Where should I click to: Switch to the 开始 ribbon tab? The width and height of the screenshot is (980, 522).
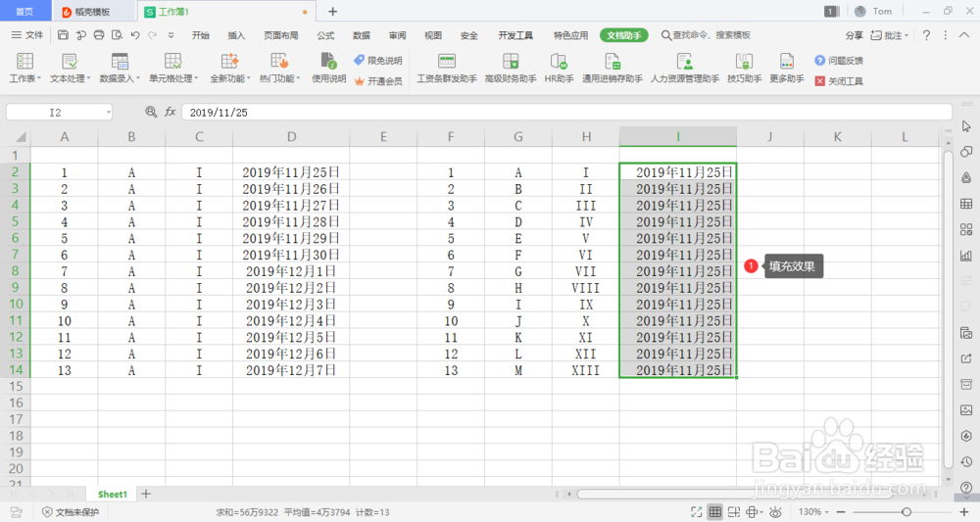(201, 35)
